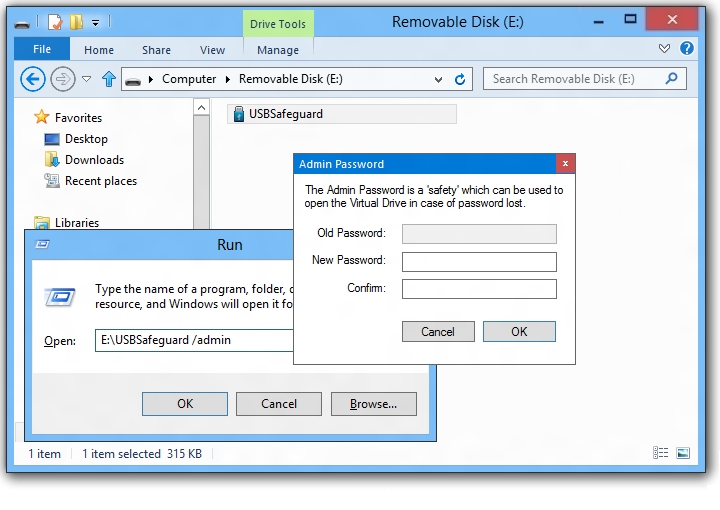The image size is (720, 510).
Task: Open the Help question mark icon
Action: click(x=687, y=48)
